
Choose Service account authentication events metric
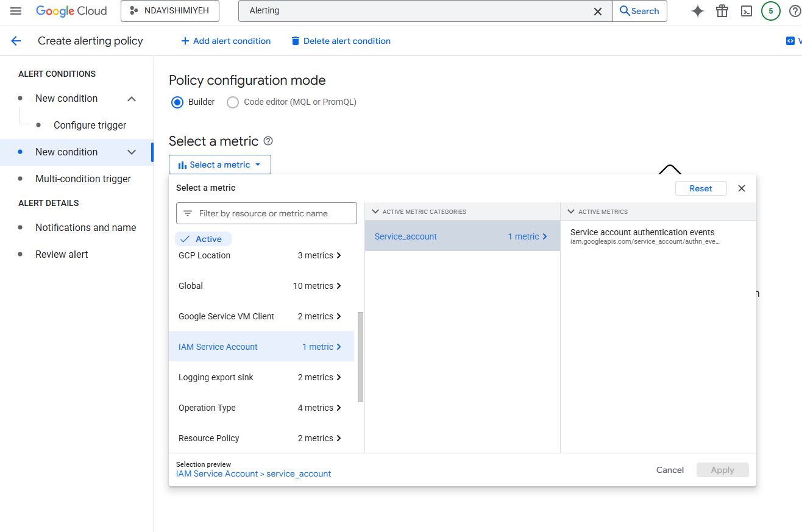pos(658,236)
